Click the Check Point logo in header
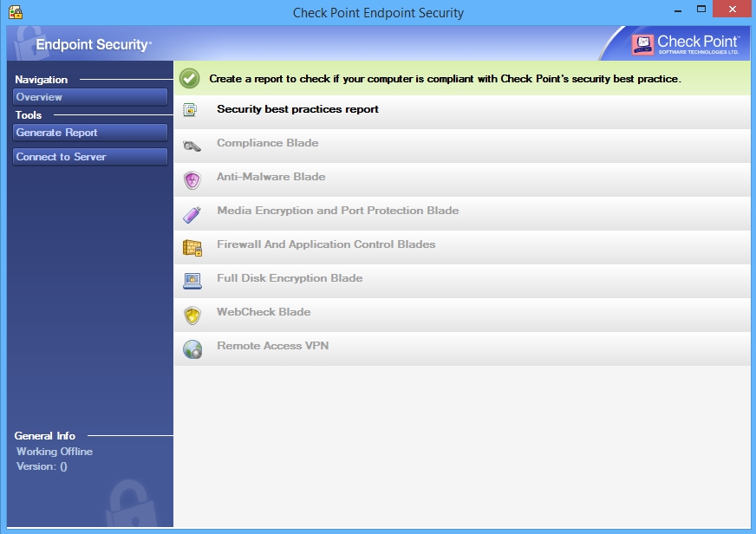 click(x=685, y=44)
